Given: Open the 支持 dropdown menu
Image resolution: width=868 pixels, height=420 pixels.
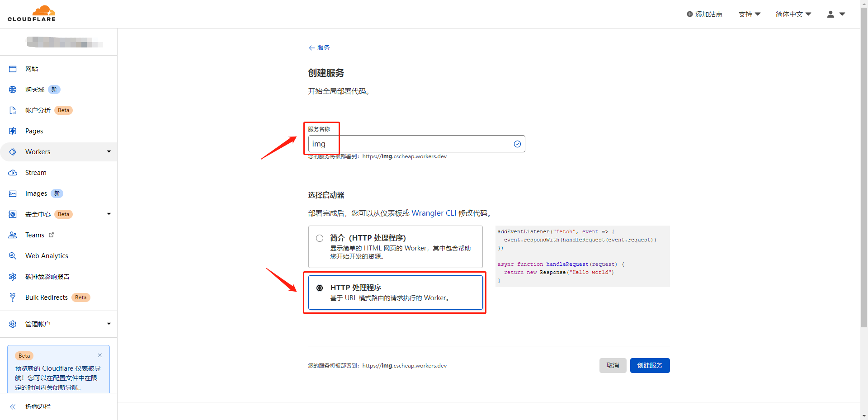Looking at the screenshot, I should point(750,14).
